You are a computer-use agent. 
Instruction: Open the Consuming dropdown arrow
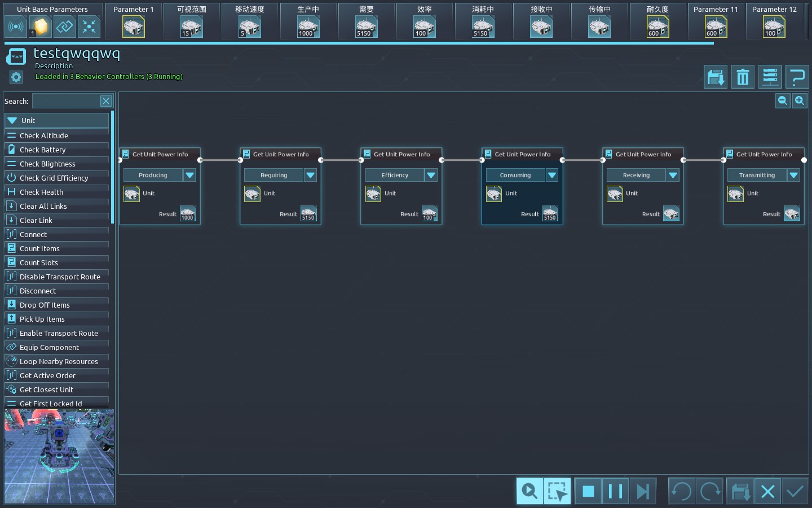[552, 175]
